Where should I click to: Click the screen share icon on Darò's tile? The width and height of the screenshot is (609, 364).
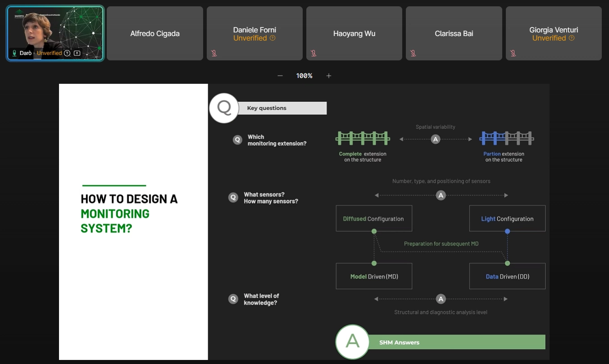tap(77, 53)
